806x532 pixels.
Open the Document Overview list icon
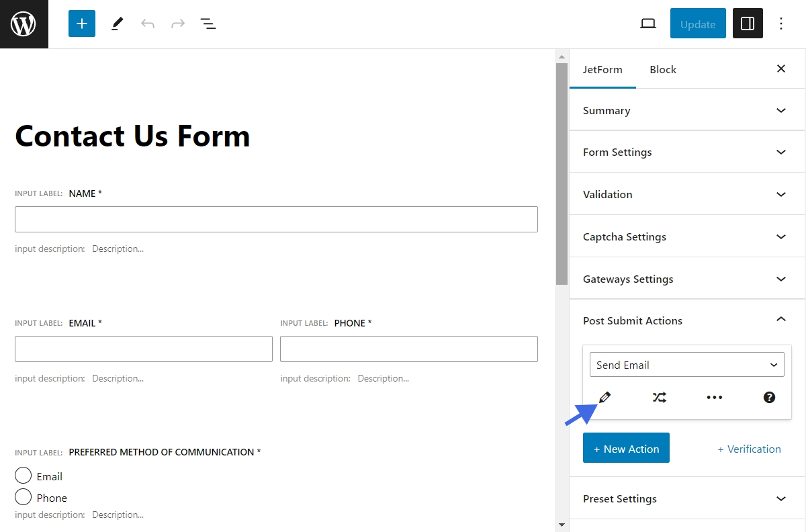[x=208, y=24]
